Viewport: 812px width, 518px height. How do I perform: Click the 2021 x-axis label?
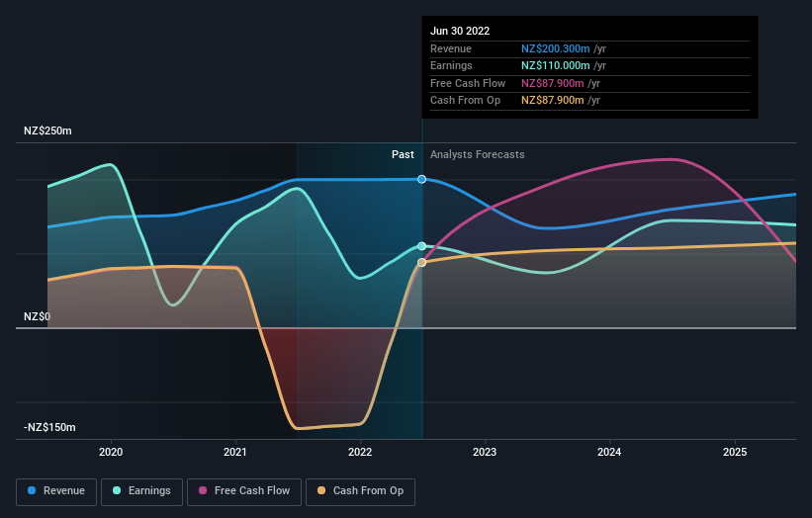pyautogui.click(x=235, y=452)
